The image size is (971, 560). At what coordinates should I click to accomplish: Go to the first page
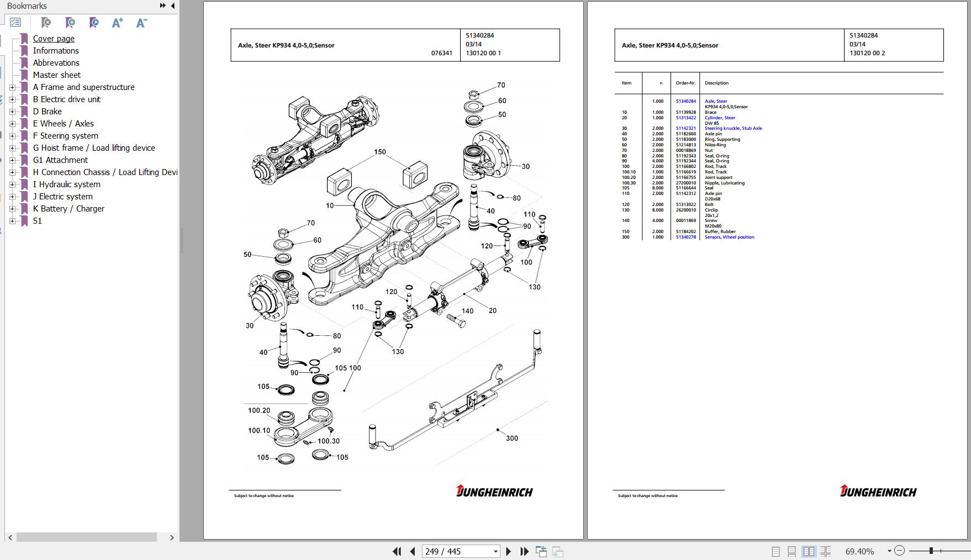coord(397,551)
